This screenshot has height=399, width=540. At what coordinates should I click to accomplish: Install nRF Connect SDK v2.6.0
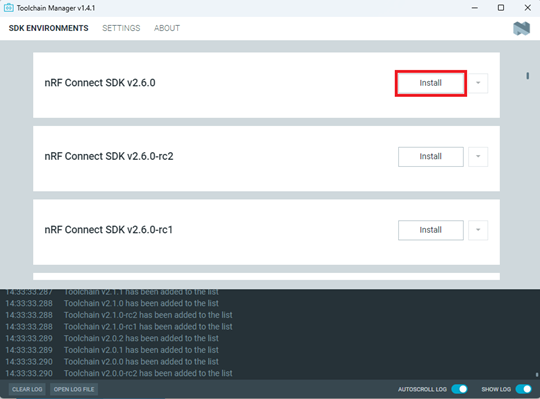point(430,83)
